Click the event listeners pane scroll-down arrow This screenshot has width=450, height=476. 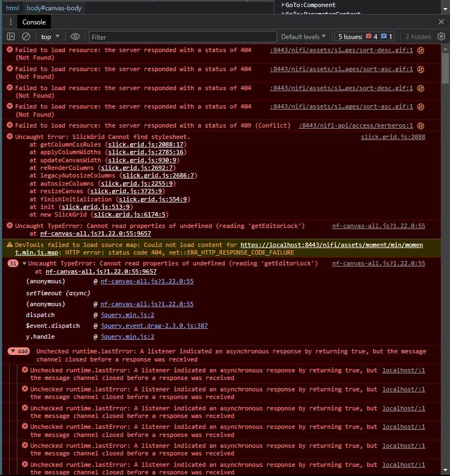point(445,9)
